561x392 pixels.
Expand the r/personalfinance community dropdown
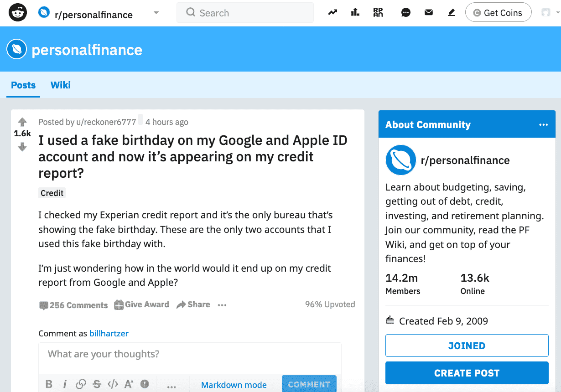(x=156, y=13)
